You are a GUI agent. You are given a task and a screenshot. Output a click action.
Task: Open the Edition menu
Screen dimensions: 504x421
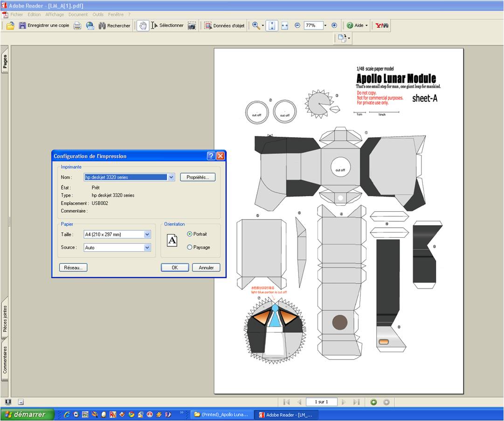34,14
